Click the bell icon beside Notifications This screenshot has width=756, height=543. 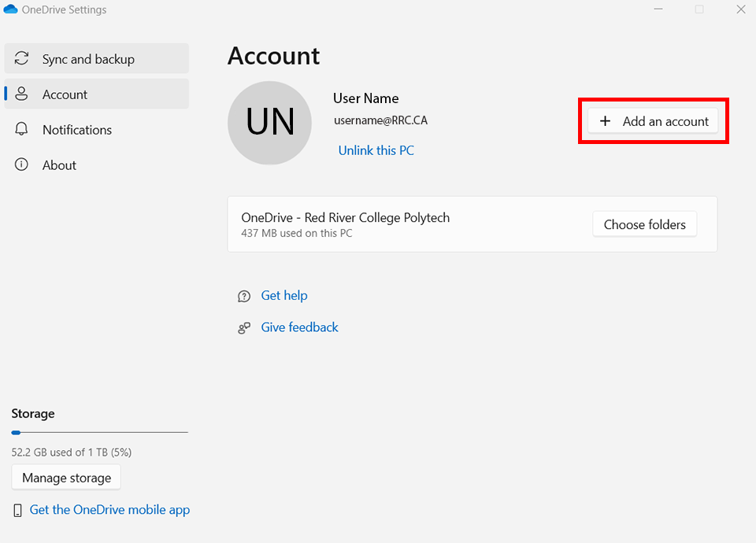point(21,128)
